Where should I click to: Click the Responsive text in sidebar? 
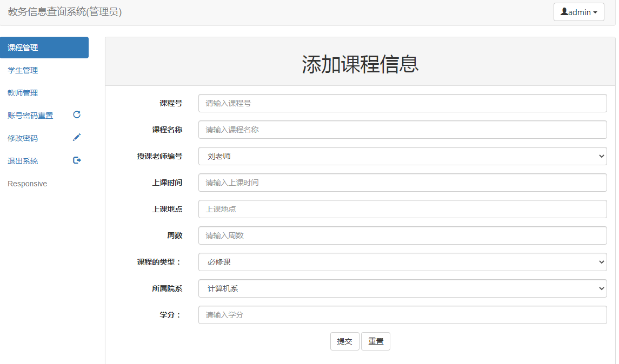click(27, 184)
